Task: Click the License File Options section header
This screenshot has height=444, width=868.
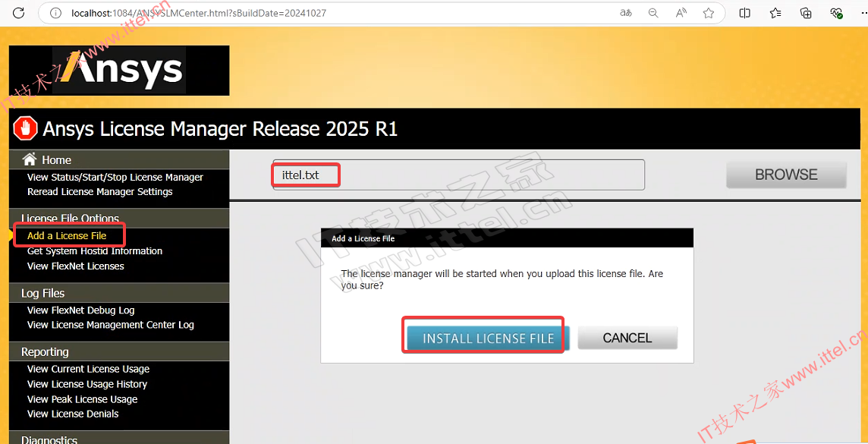Action: click(x=119, y=218)
